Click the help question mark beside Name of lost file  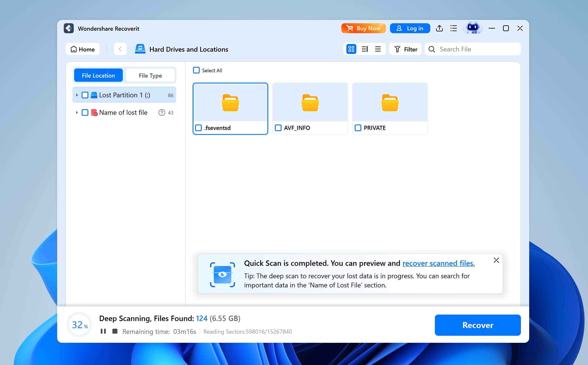(x=161, y=112)
